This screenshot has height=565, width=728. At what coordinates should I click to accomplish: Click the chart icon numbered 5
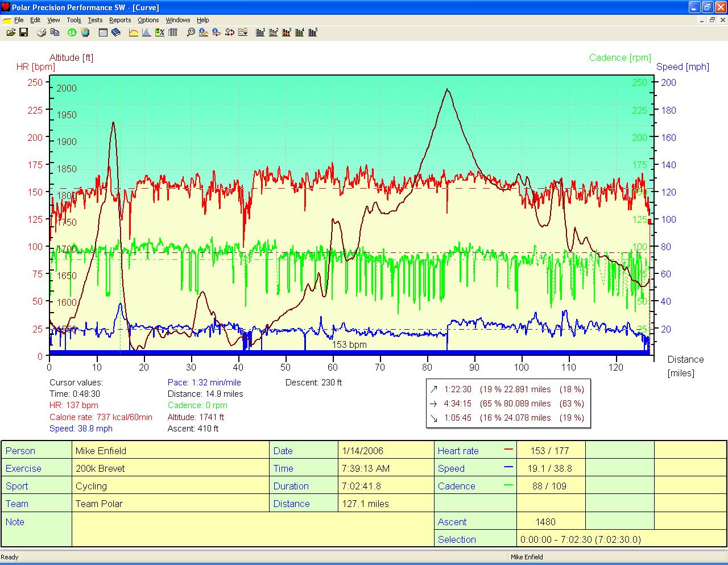pyautogui.click(x=312, y=32)
